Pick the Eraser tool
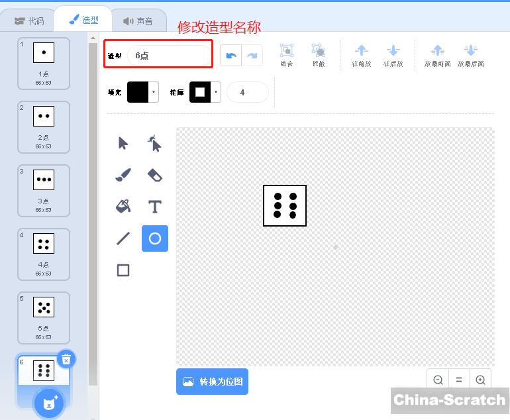This screenshot has width=510, height=420. (154, 175)
